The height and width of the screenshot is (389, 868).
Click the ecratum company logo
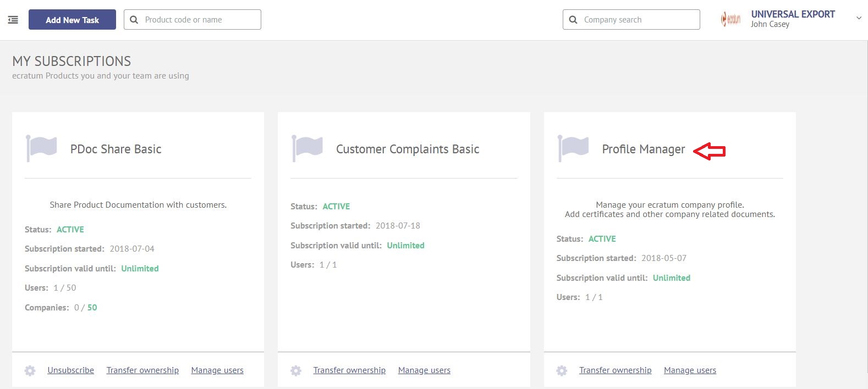click(x=730, y=20)
